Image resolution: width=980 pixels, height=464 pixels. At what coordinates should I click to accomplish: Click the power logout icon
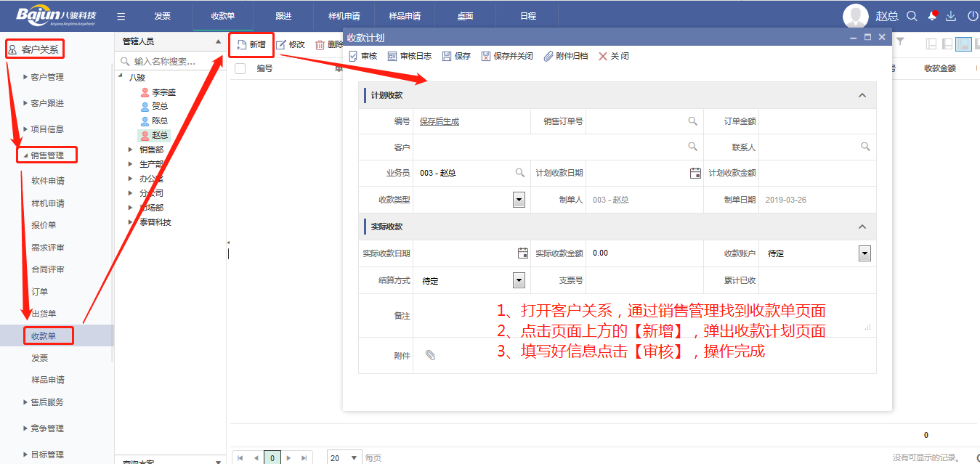(973, 16)
